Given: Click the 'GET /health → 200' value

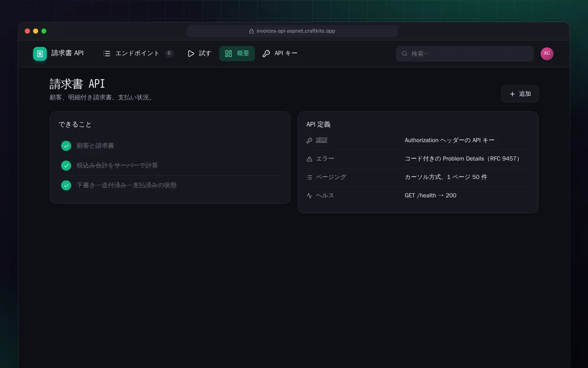Looking at the screenshot, I should tap(430, 195).
